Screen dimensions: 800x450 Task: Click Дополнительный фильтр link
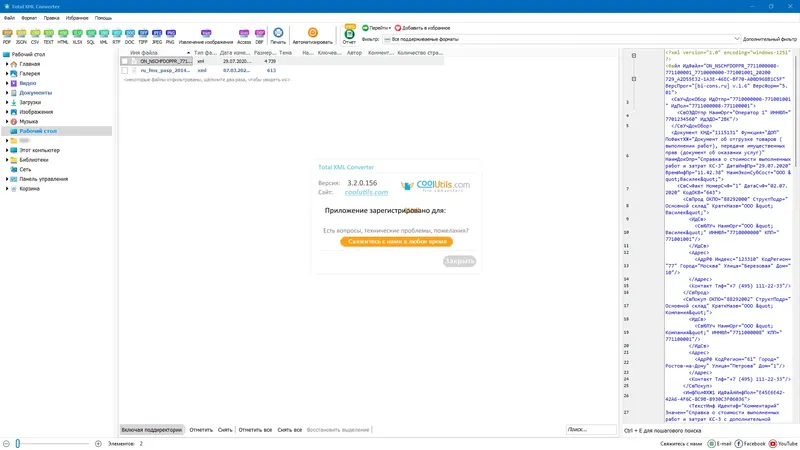[769, 39]
